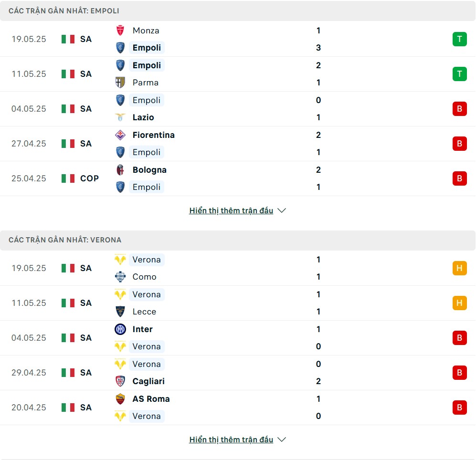Click the Lazio eagle crest icon
This screenshot has height=460, width=476.
[120, 117]
